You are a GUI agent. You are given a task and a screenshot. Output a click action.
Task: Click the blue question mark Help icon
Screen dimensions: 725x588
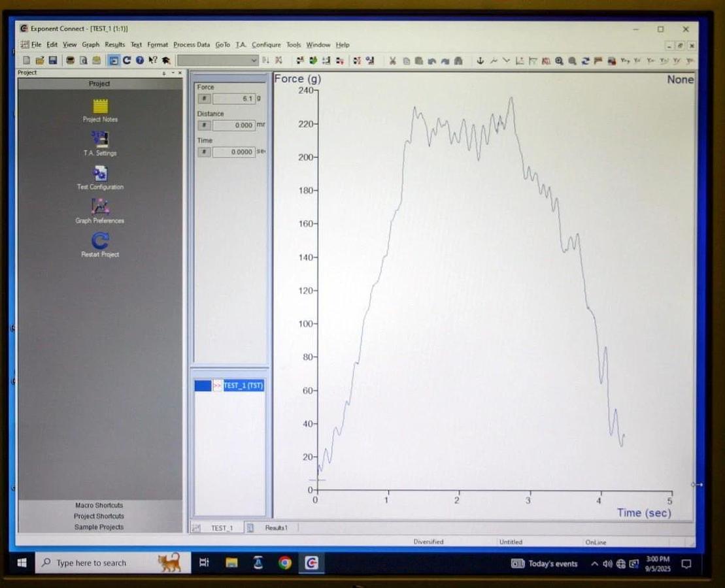140,59
